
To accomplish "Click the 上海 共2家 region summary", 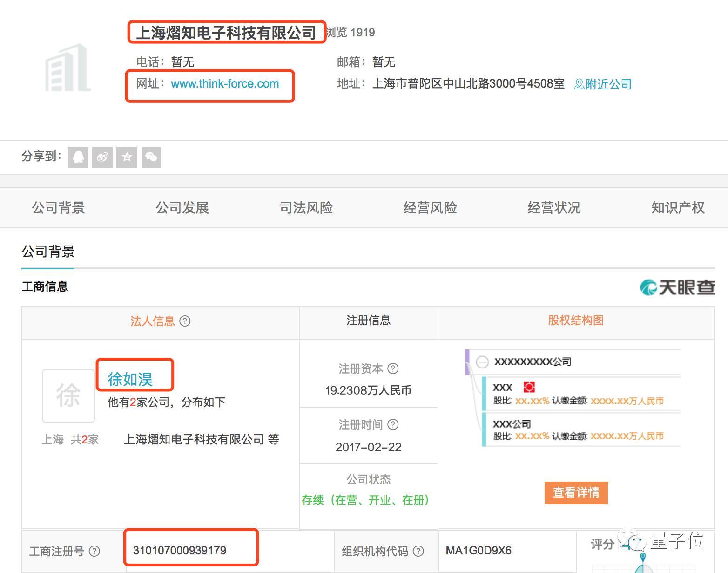I will click(70, 439).
